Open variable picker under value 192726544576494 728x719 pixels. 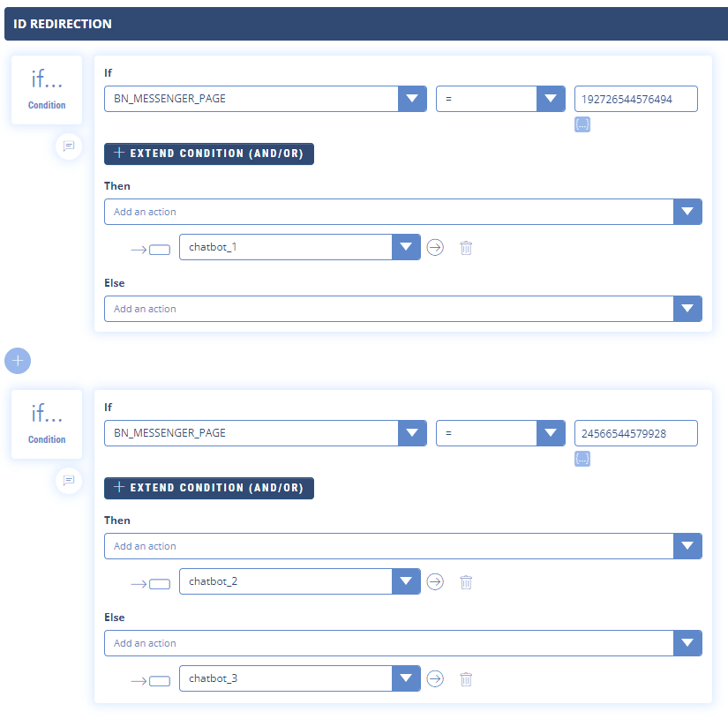click(x=582, y=124)
